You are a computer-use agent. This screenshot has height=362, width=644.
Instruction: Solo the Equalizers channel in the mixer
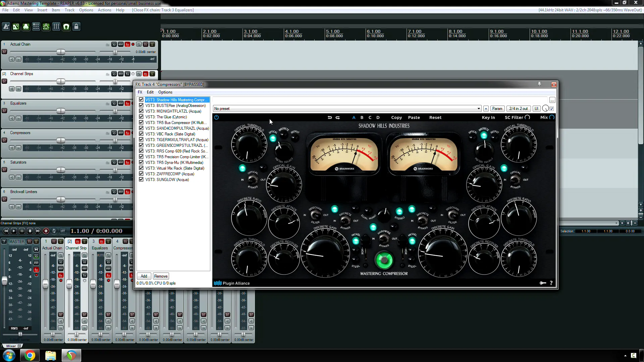point(108,241)
